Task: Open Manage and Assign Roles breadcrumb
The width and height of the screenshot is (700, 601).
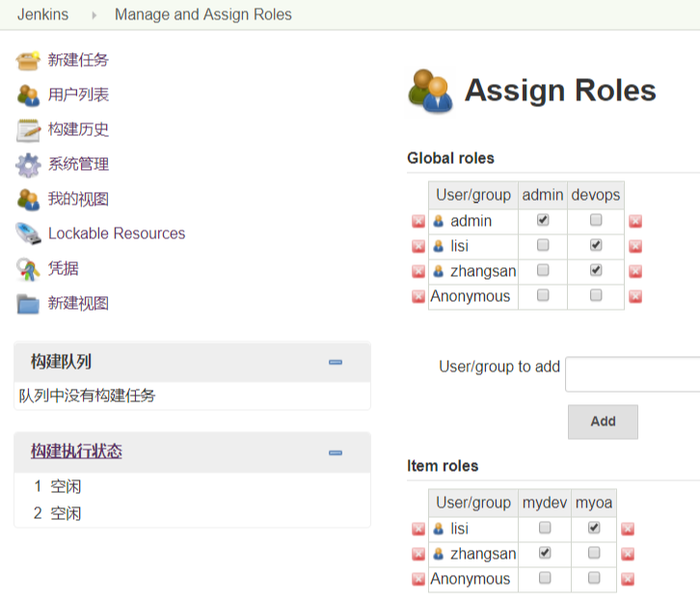Action: click(203, 14)
